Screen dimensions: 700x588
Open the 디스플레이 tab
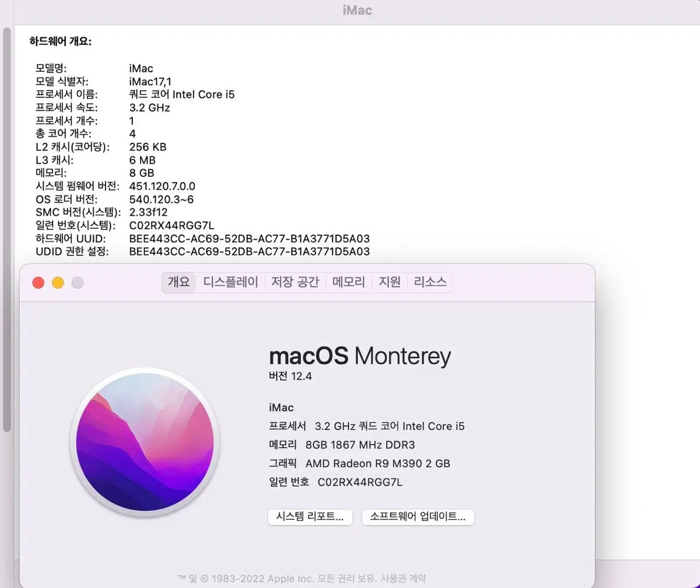pyautogui.click(x=230, y=282)
